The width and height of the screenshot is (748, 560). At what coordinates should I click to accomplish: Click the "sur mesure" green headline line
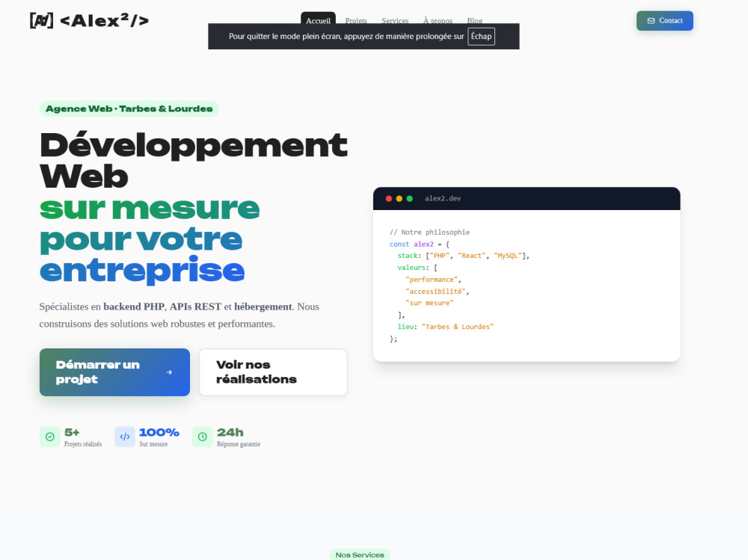coord(150,209)
